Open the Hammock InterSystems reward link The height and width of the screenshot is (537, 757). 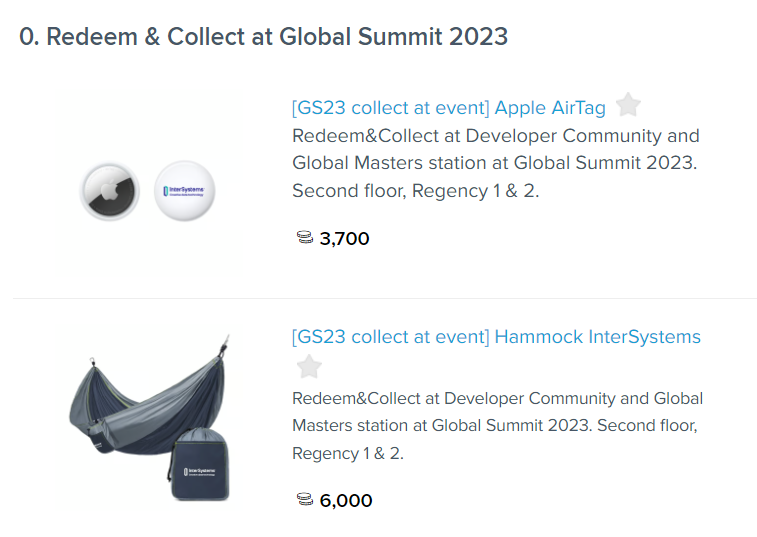pyautogui.click(x=496, y=337)
